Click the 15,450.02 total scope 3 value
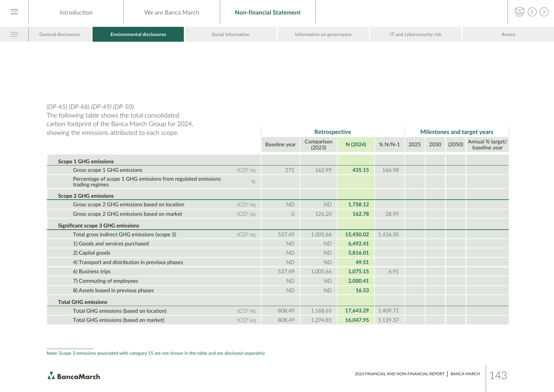 click(x=357, y=234)
